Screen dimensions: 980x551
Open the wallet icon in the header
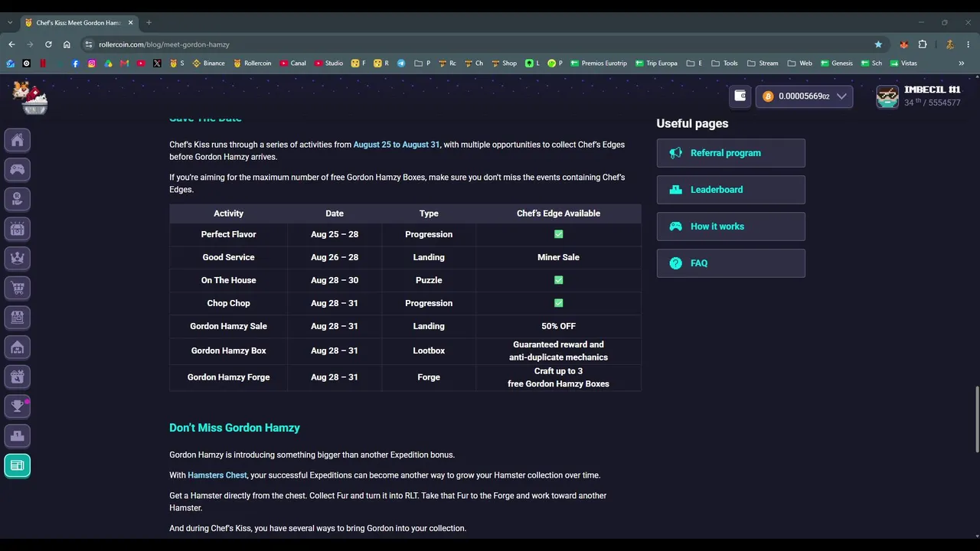tap(740, 96)
